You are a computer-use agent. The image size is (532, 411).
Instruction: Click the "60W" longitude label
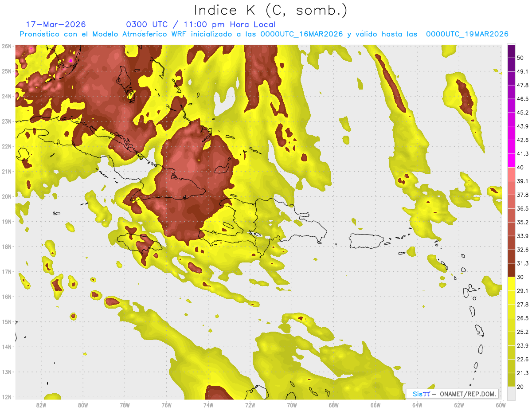[501, 405]
